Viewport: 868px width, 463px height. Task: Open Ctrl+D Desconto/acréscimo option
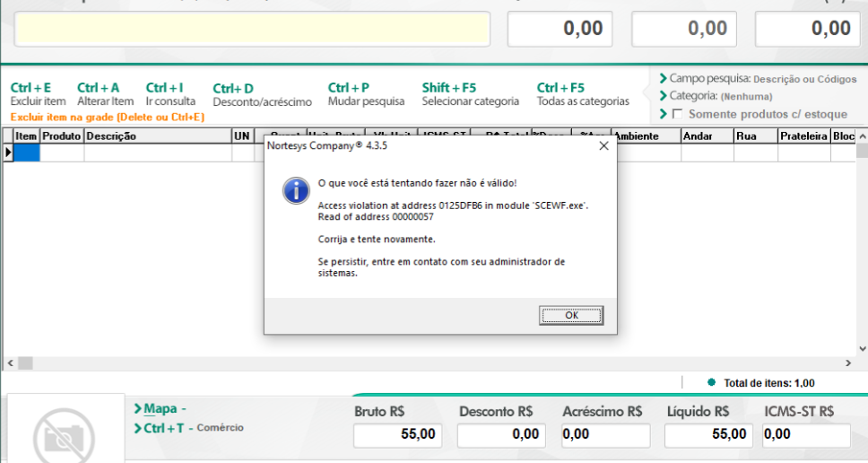coord(262,95)
